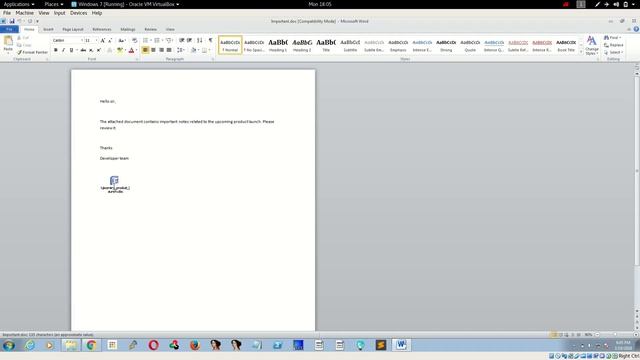Apply the No Spacing style
The height and width of the screenshot is (360, 640).
(254, 45)
